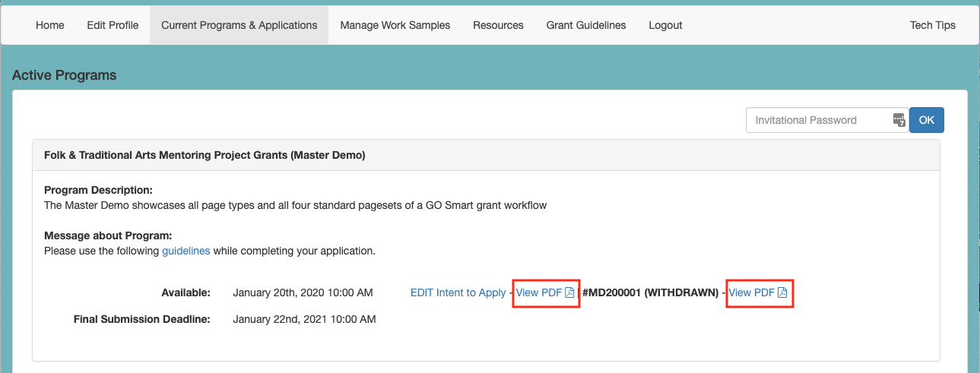Click the Active Programs heading
980x373 pixels.
coord(65,75)
